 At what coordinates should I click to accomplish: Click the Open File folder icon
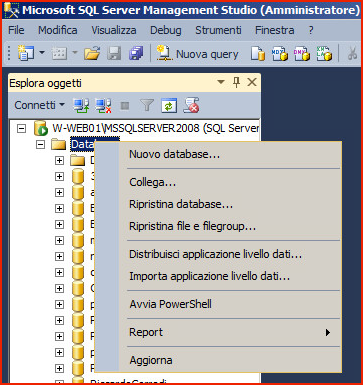click(x=92, y=53)
